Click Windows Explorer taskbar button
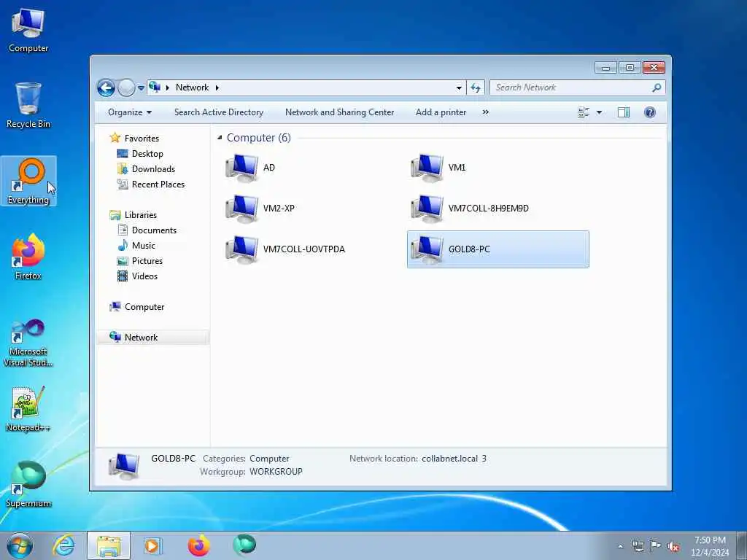Viewport: 747px width, 560px height. click(x=109, y=545)
